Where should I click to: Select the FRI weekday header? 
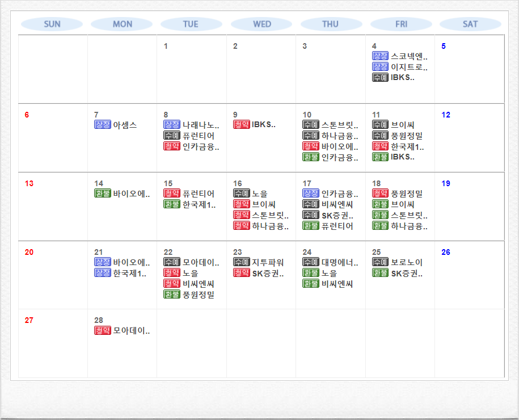pyautogui.click(x=401, y=24)
